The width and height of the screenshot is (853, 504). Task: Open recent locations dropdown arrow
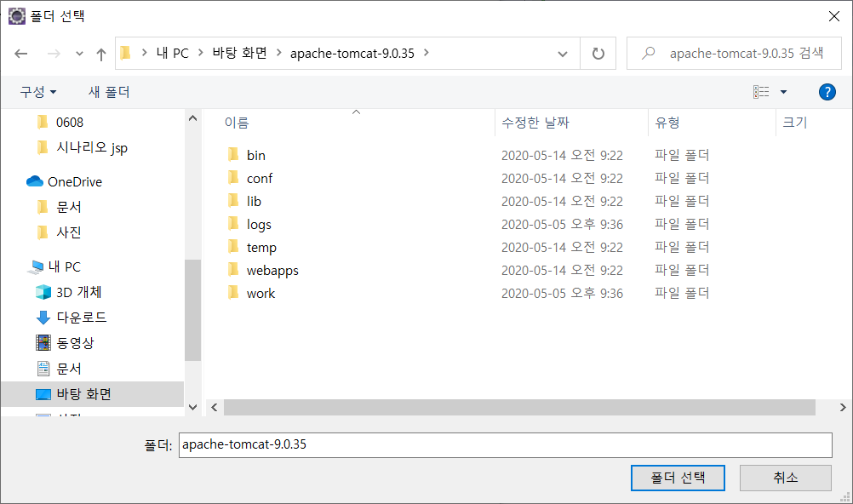coord(79,54)
